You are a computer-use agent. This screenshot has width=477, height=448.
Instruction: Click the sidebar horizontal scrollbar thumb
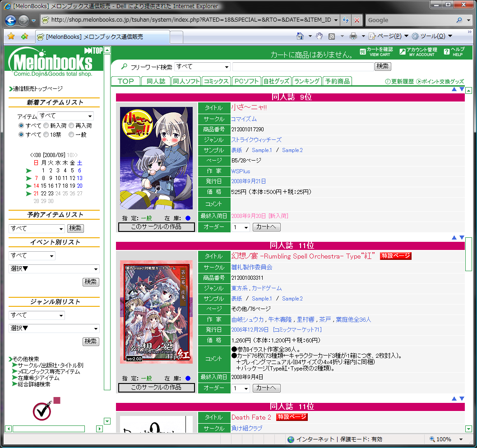coord(49,429)
